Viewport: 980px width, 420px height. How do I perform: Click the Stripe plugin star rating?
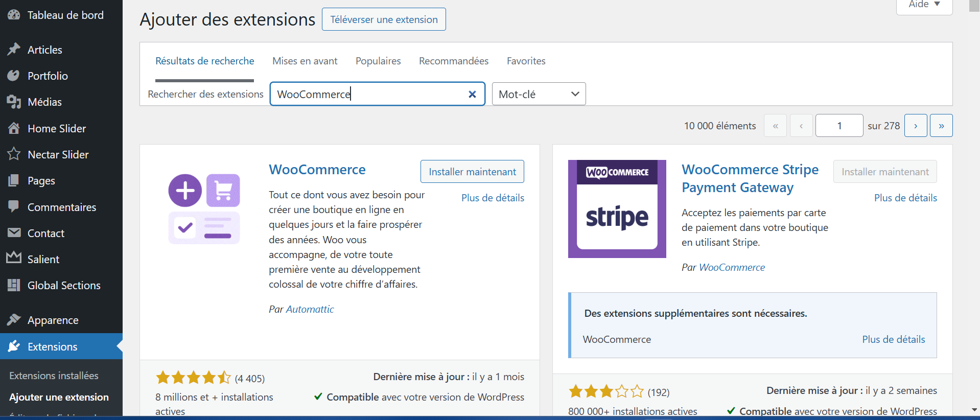[606, 392]
